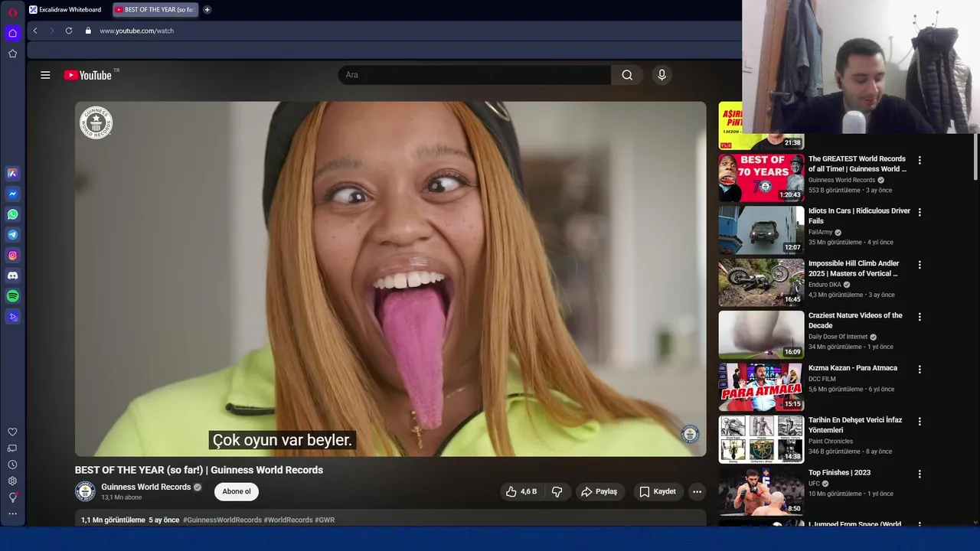This screenshot has height=551, width=980.
Task: Open browsing history clock icon in sidebar
Action: pyautogui.click(x=12, y=465)
